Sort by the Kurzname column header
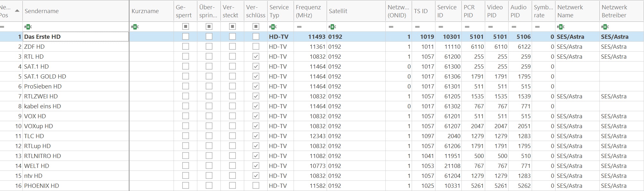Screen dimensions: 644x191 [x=151, y=11]
